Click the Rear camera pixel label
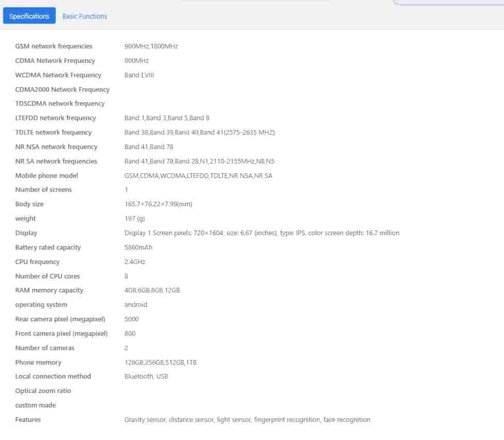This screenshot has width=504, height=440. coord(60,319)
